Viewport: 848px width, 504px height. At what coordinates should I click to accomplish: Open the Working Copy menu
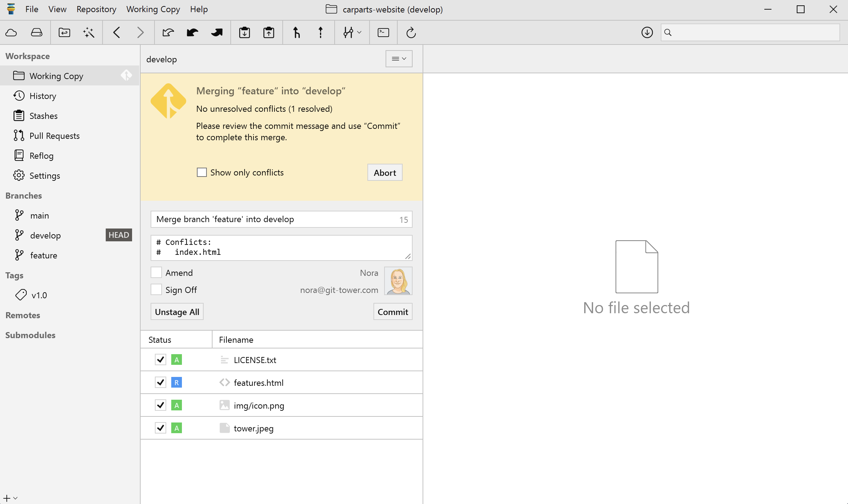(153, 9)
